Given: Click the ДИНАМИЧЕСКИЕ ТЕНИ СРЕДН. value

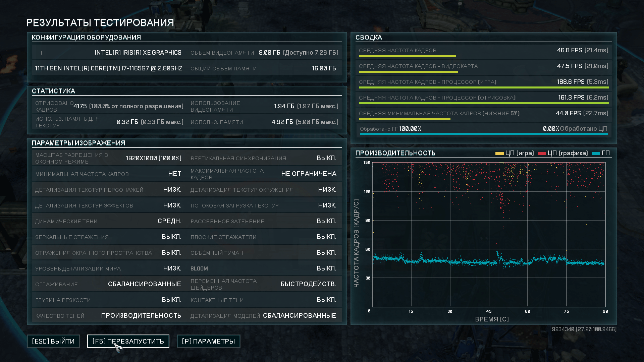Looking at the screenshot, I should click(x=169, y=221).
